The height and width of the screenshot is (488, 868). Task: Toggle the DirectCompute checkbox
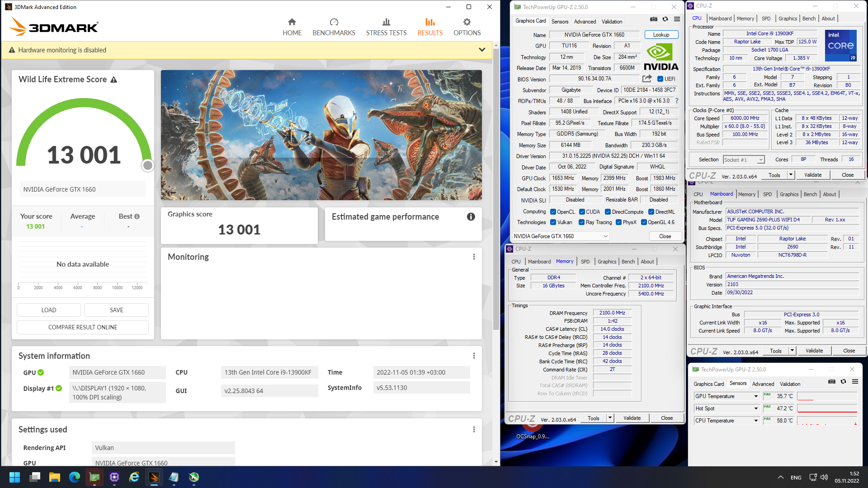(608, 212)
